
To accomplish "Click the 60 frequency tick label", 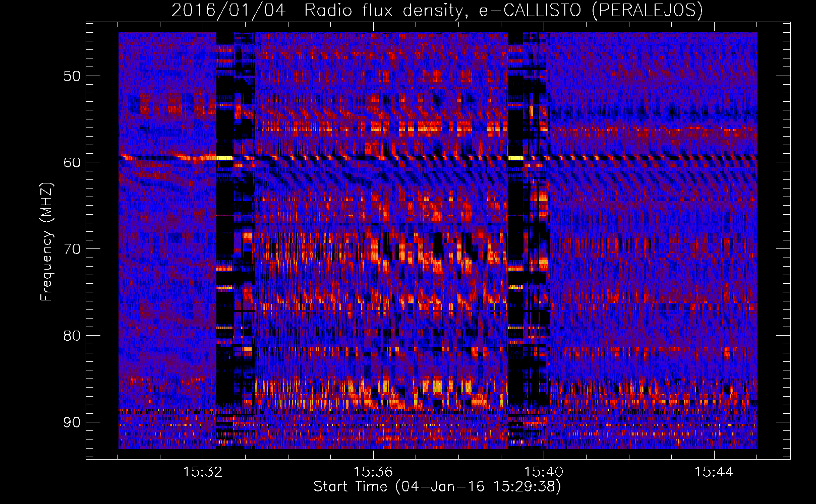I will pos(72,162).
